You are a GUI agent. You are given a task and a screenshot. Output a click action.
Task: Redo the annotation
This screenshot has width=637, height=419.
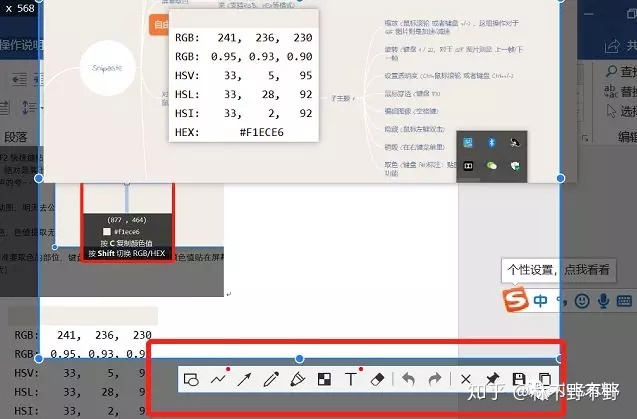pyautogui.click(x=435, y=380)
